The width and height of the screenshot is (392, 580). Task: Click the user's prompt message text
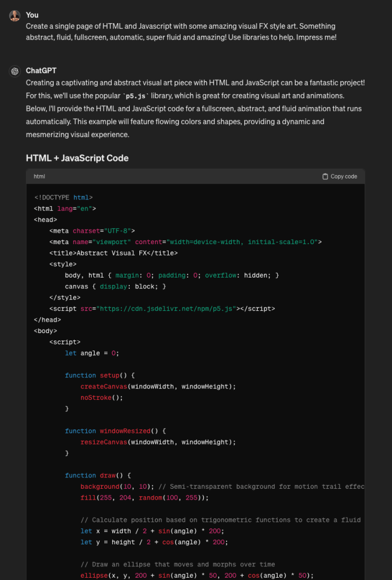[x=181, y=32]
